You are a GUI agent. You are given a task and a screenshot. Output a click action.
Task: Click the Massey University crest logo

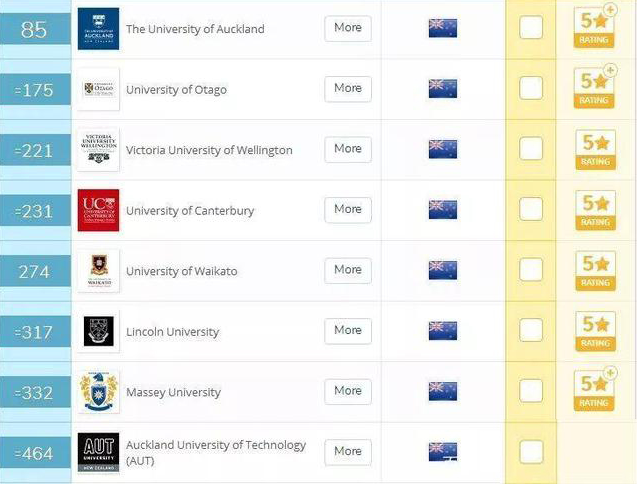click(98, 392)
